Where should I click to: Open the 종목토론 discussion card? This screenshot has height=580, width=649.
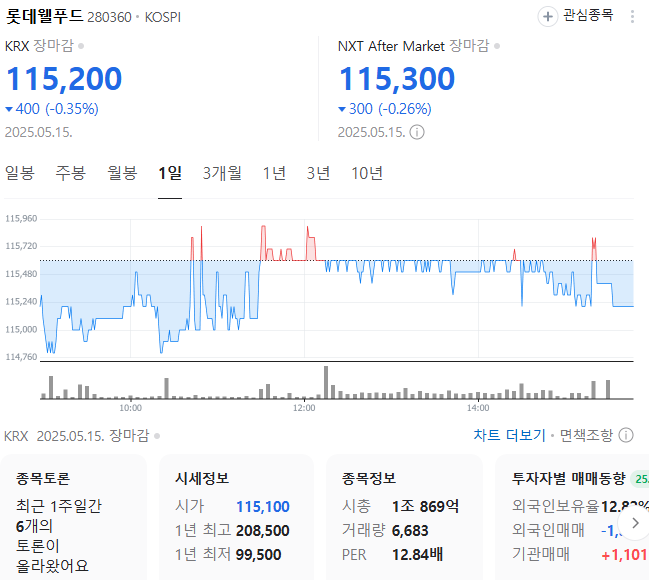[73, 517]
